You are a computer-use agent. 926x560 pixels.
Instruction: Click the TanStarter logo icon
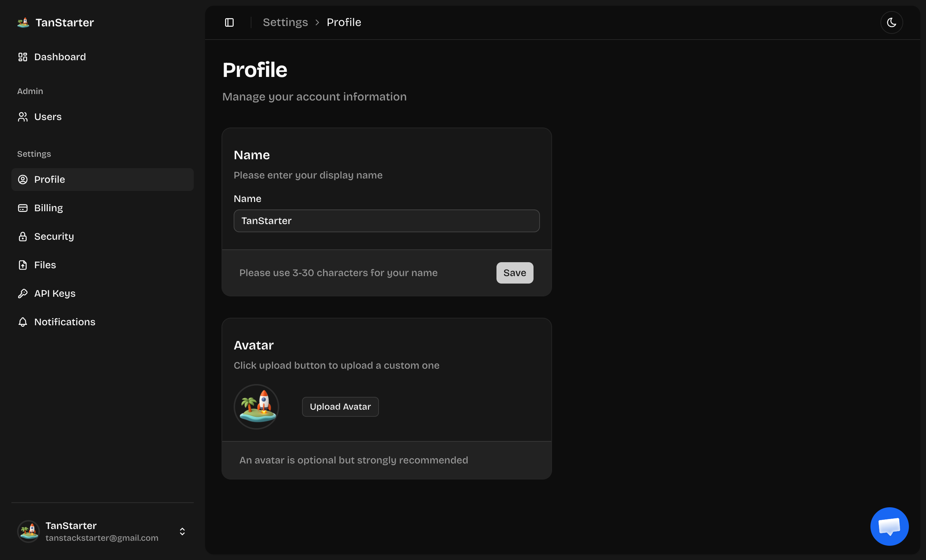pyautogui.click(x=23, y=22)
